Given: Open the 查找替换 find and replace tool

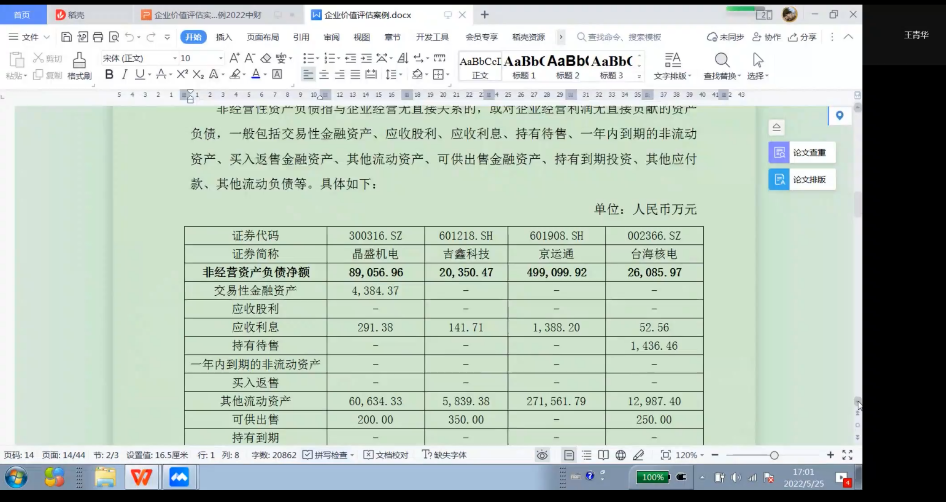Looking at the screenshot, I should (x=721, y=66).
